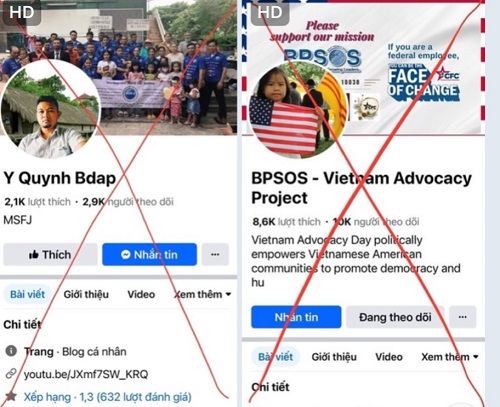This screenshot has height=407, width=500.
Task: Click the link chain icon
Action: click(x=11, y=374)
